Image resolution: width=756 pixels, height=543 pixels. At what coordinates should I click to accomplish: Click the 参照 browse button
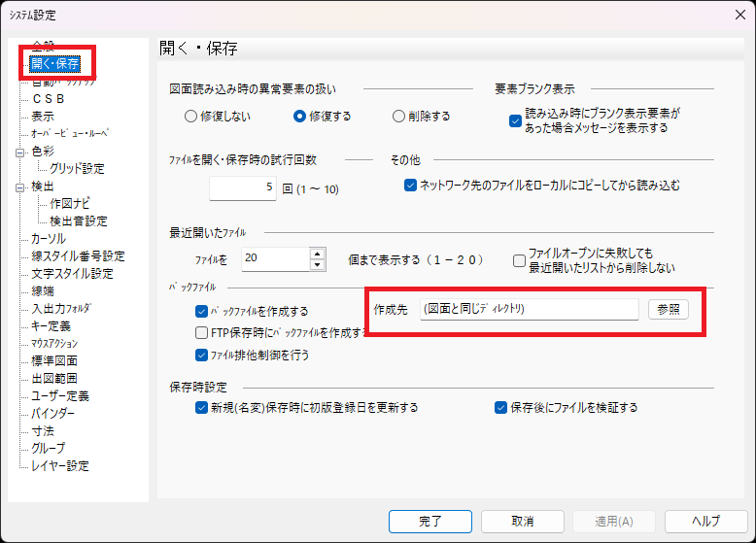(x=669, y=309)
